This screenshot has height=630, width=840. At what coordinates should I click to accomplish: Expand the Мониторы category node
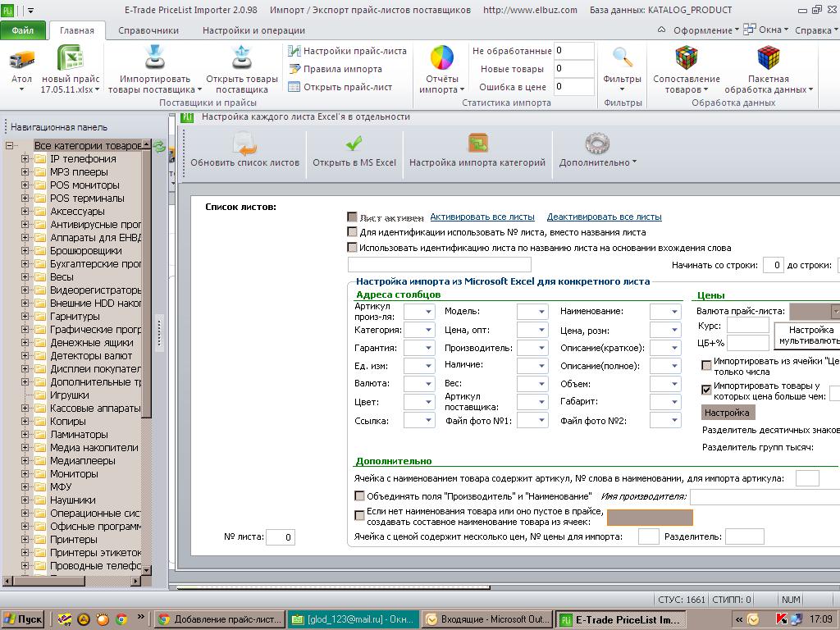tap(25, 473)
